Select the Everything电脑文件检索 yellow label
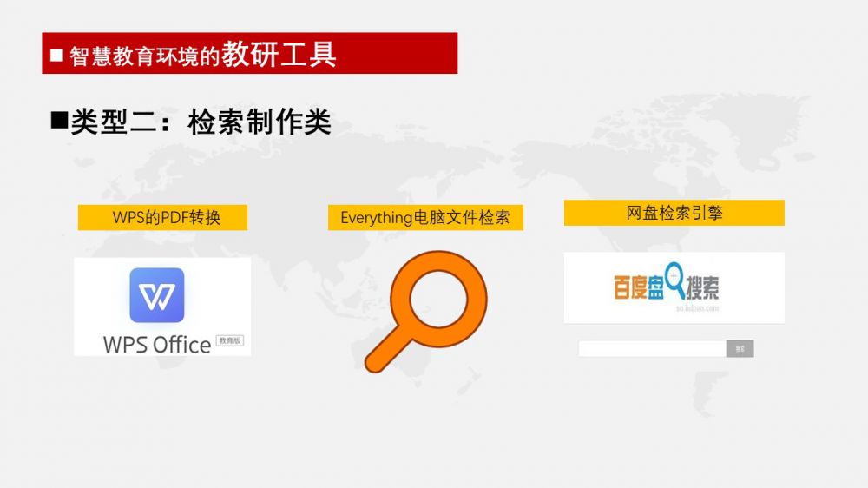The height and width of the screenshot is (488, 868). (x=425, y=218)
